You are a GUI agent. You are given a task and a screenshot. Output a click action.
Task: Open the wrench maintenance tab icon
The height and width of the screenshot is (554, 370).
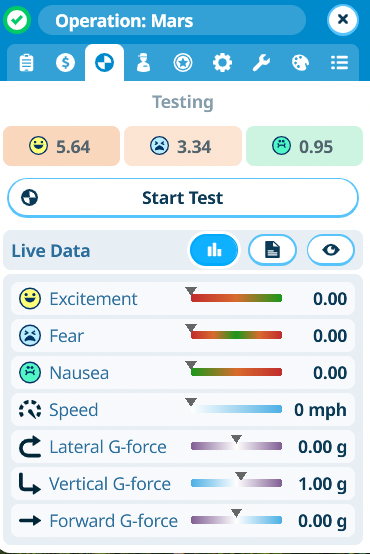coord(261,63)
